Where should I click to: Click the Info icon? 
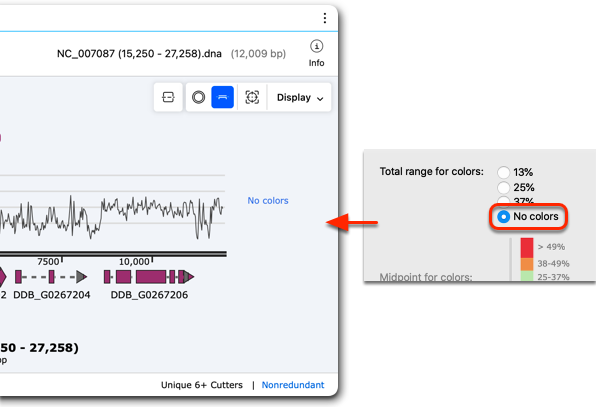[316, 46]
